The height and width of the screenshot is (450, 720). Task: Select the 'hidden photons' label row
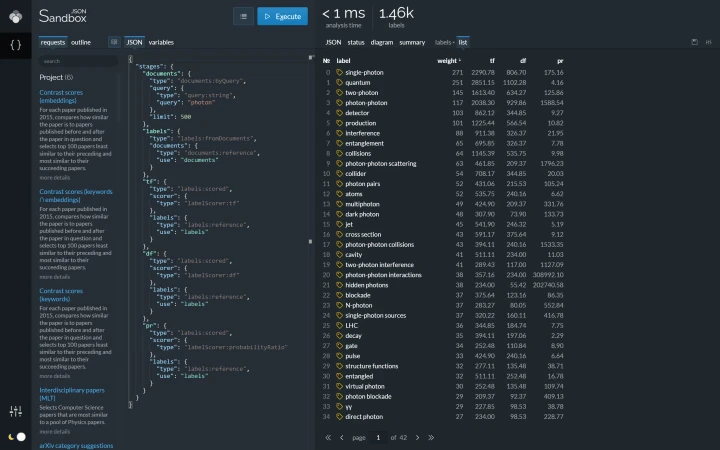[443, 285]
